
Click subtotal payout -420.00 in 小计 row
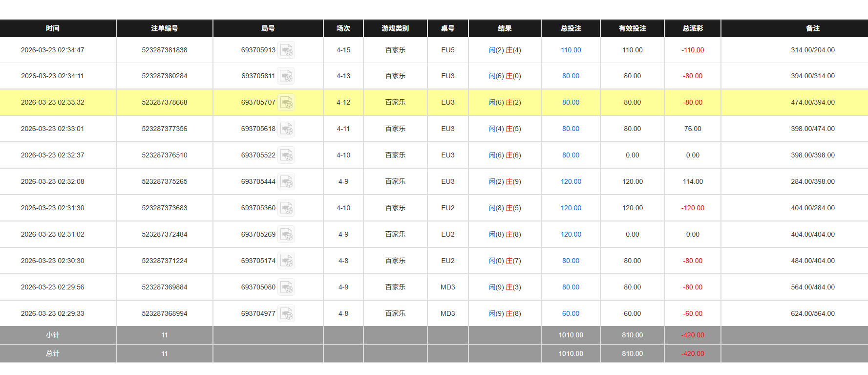[693, 335]
